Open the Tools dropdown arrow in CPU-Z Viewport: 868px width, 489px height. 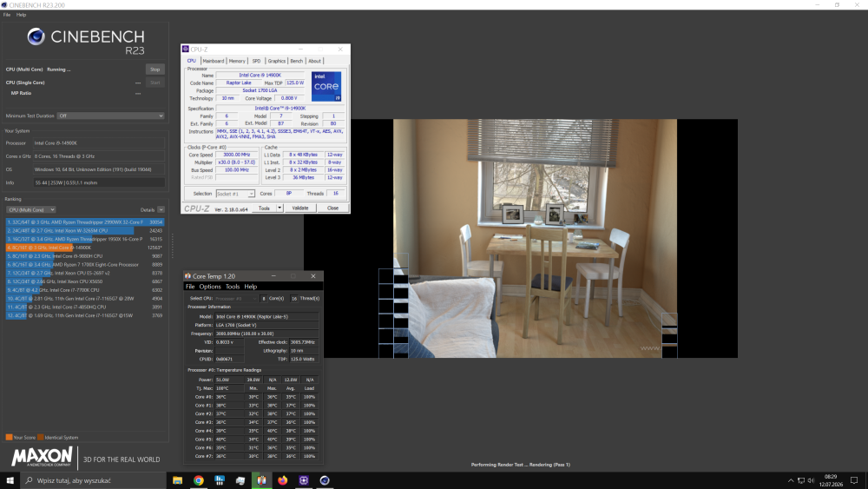[x=279, y=208]
